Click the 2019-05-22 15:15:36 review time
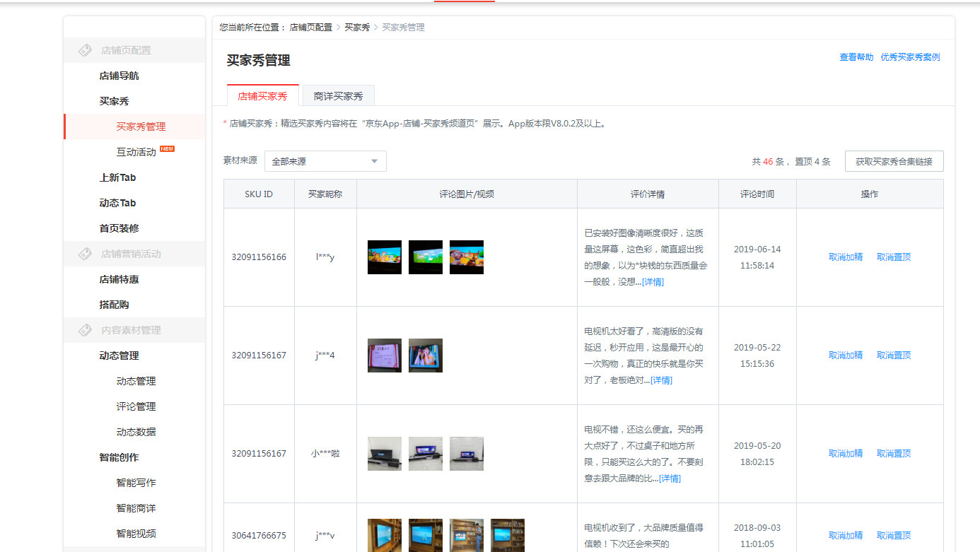The height and width of the screenshot is (552, 980). coord(757,356)
